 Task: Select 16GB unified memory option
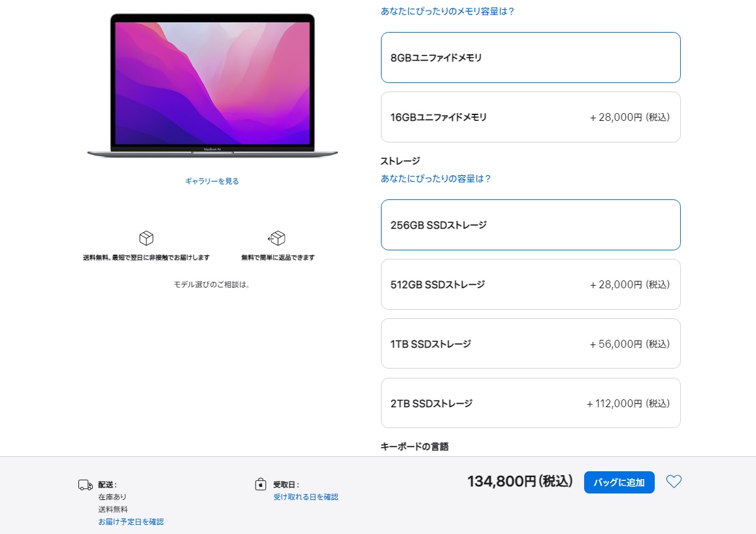pos(531,117)
